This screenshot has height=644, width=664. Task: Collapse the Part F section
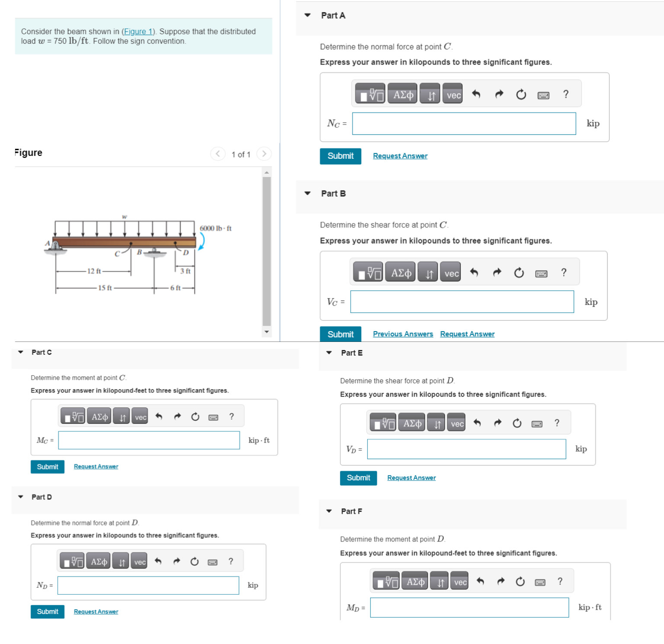(329, 511)
